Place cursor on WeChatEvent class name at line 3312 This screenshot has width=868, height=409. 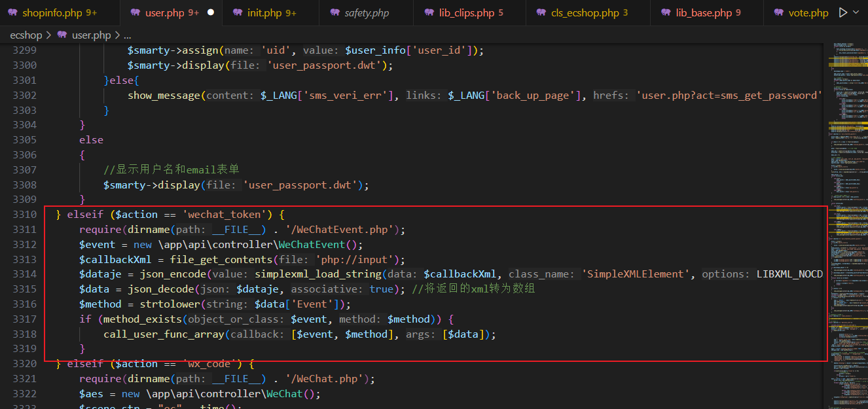(x=312, y=245)
